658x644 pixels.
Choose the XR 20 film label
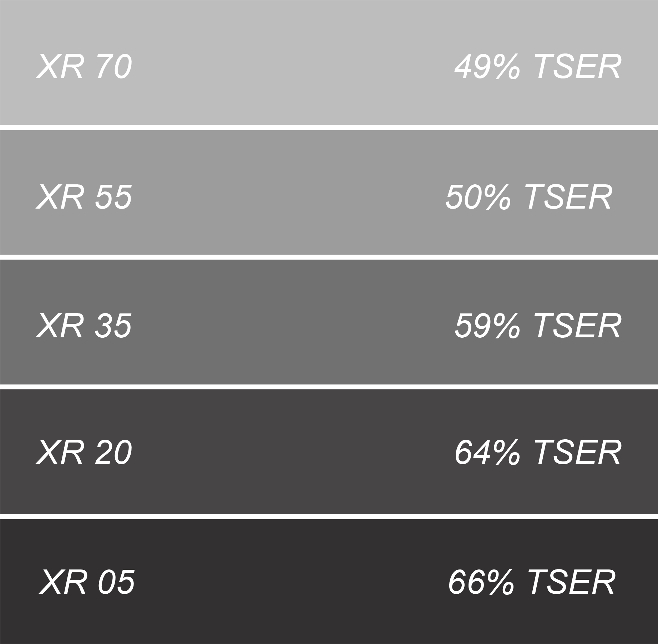coord(84,452)
